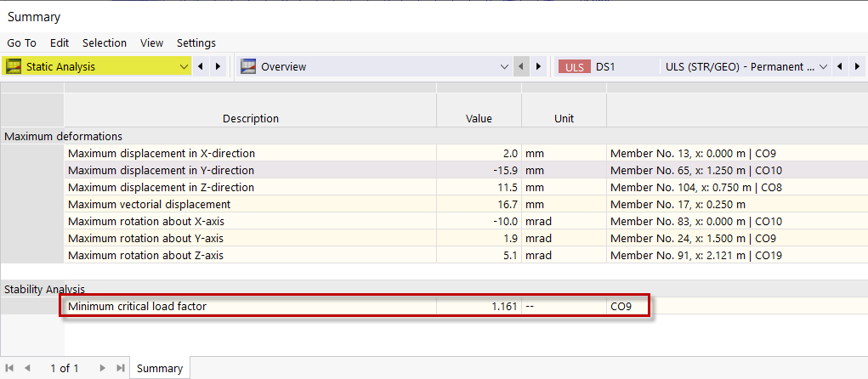Click previous arrow beside Static Analysis dropdown
This screenshot has height=379, width=868.
(201, 66)
